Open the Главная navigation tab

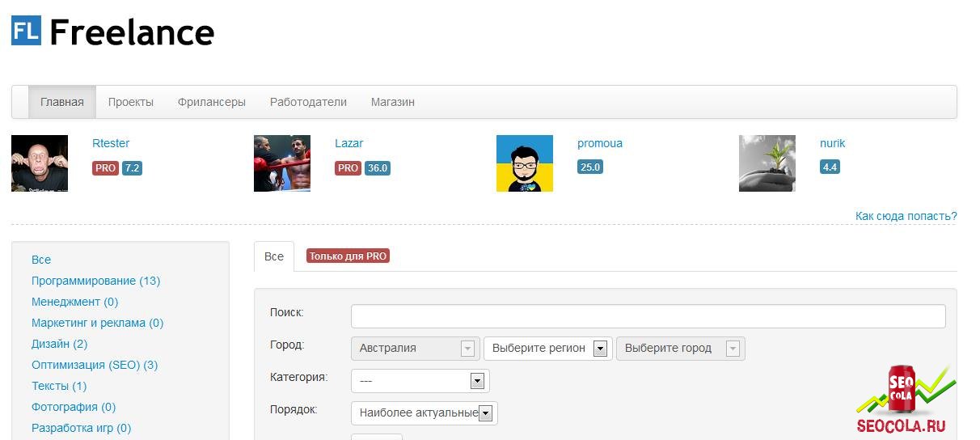pyautogui.click(x=62, y=102)
